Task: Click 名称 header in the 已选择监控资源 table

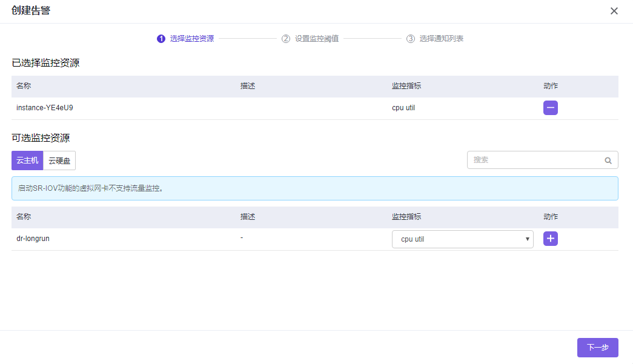Action: pos(24,86)
